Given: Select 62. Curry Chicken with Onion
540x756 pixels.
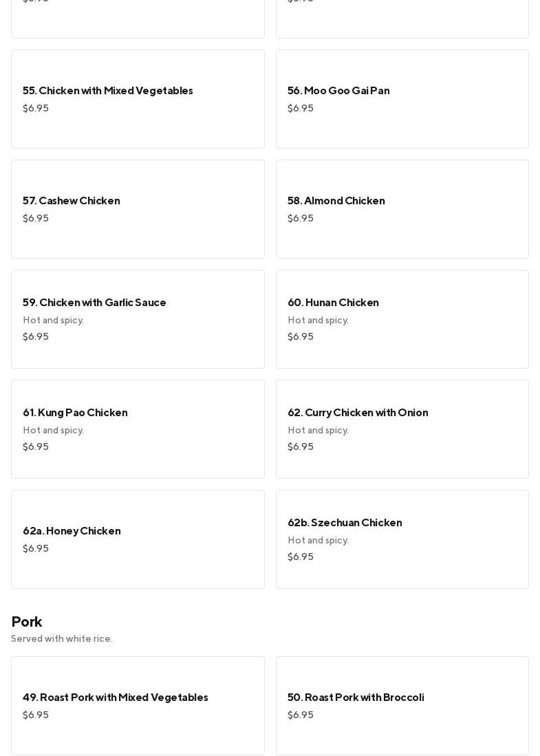Looking at the screenshot, I should 402,429.
